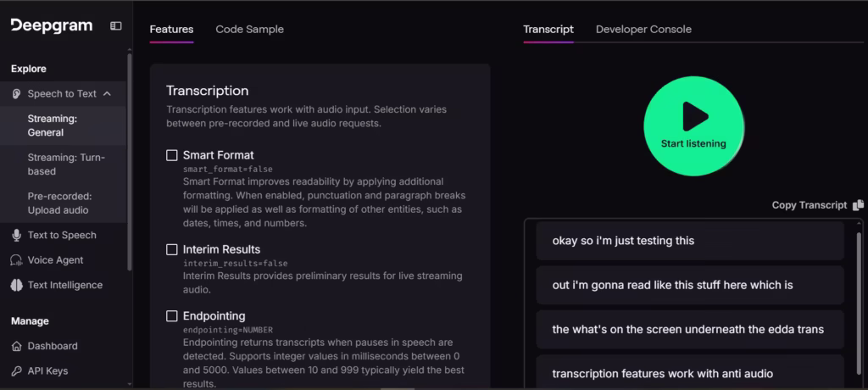Click the Dashboard home icon
The height and width of the screenshot is (390, 868).
[17, 346]
